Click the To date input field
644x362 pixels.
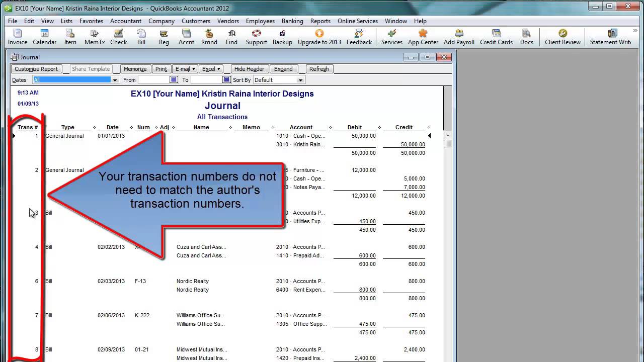click(x=207, y=79)
